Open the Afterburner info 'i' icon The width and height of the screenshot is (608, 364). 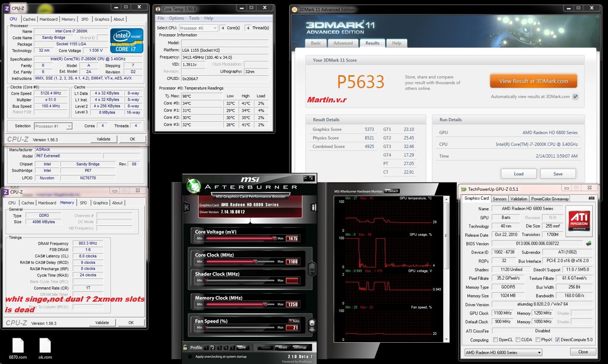tap(313, 207)
